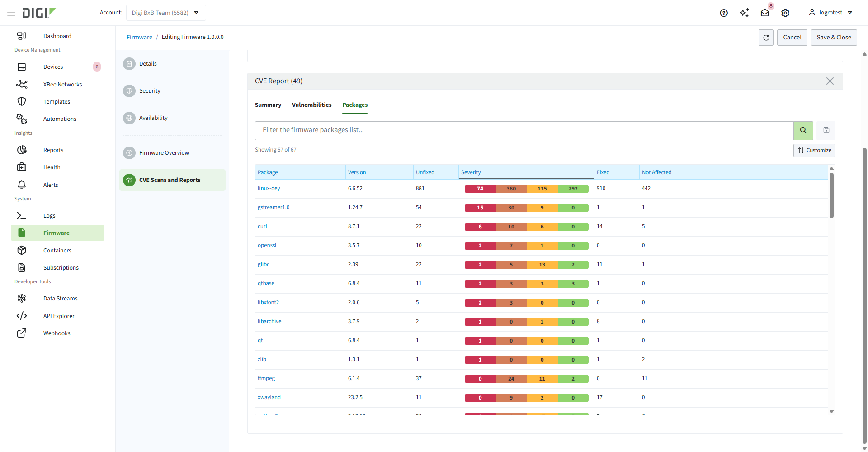Open the openssl package link
The image size is (868, 452).
click(267, 245)
